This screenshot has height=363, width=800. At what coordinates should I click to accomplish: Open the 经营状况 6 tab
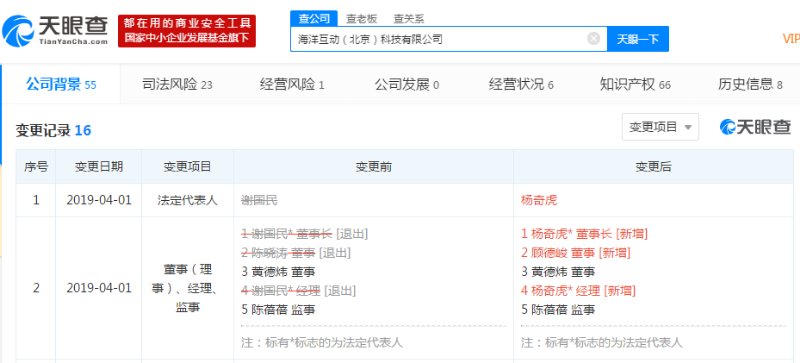coord(521,85)
